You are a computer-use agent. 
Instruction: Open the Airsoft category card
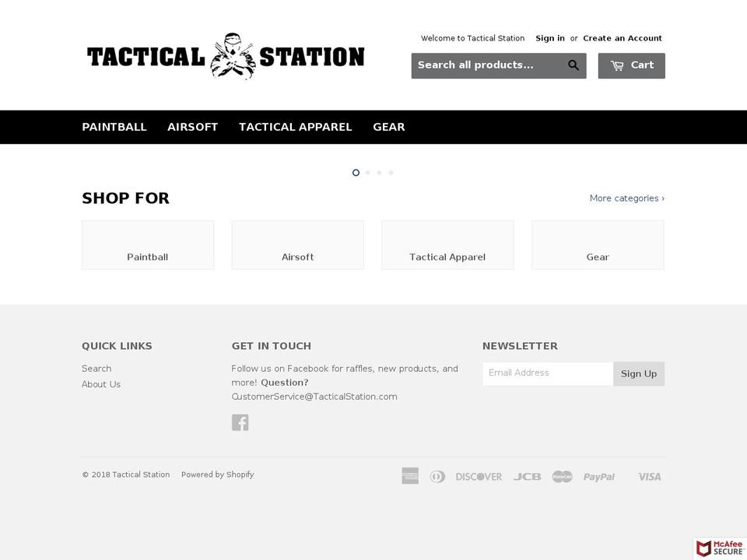coord(298,245)
